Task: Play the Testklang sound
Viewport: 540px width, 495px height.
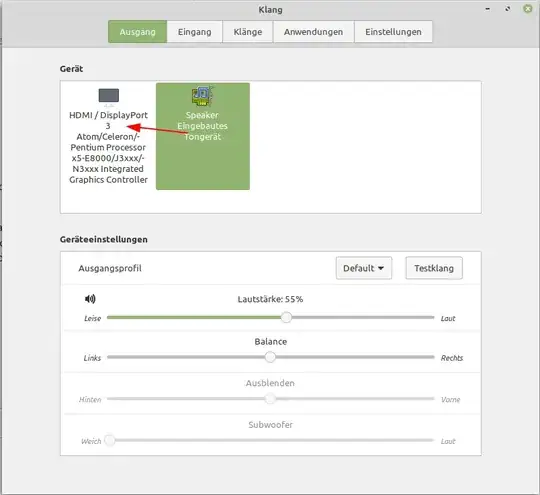Action: (434, 268)
